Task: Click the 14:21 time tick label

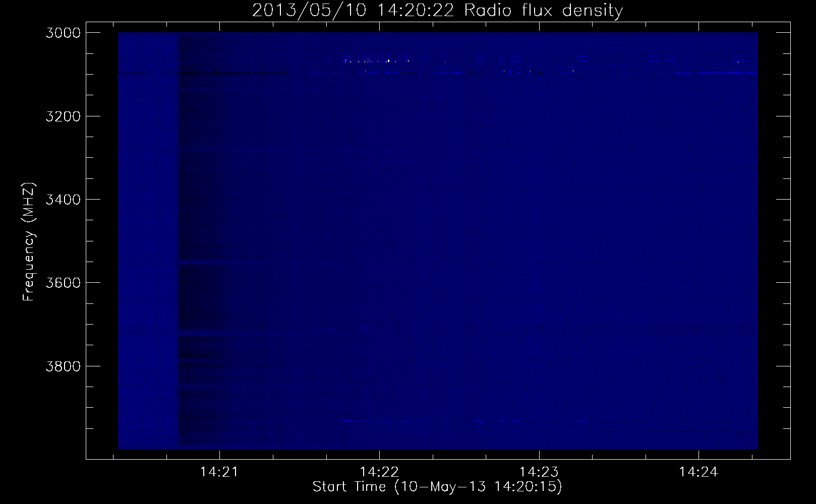Action: [219, 472]
